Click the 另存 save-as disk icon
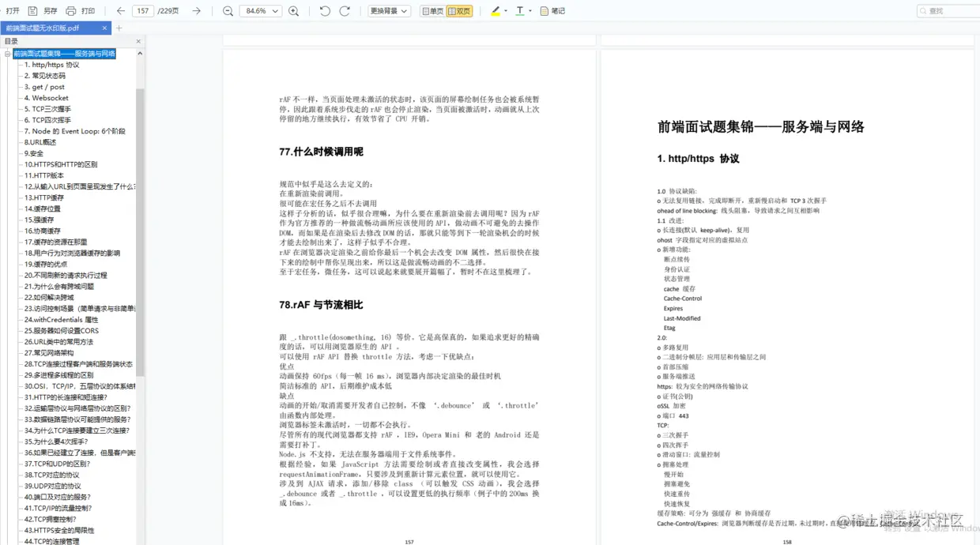The image size is (980, 545). tap(32, 11)
